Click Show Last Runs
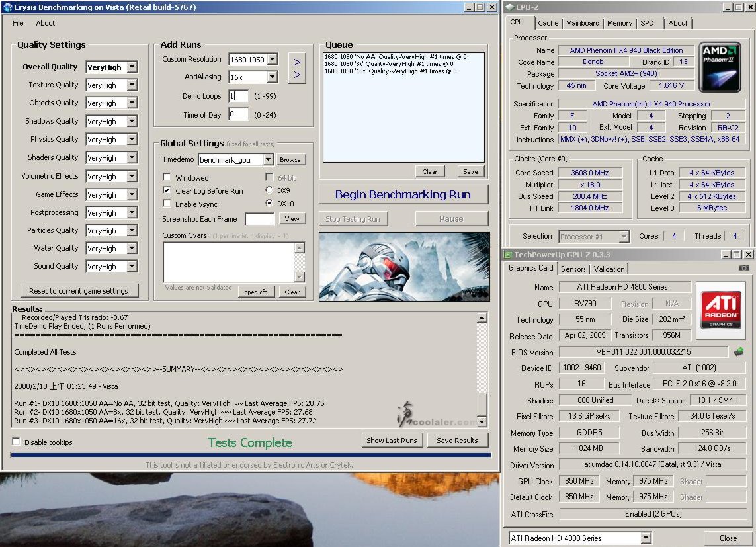 pos(392,440)
